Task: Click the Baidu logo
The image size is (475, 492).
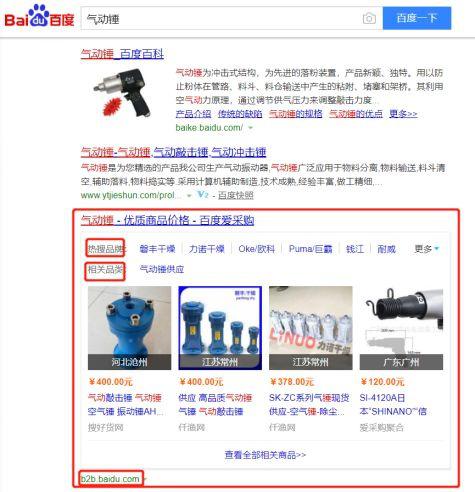Action: (39, 16)
